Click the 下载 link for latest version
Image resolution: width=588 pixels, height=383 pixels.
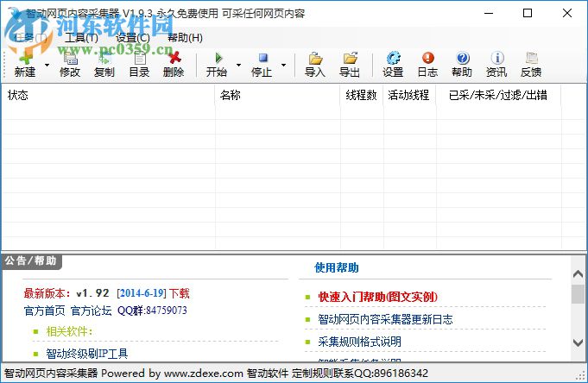coord(180,293)
